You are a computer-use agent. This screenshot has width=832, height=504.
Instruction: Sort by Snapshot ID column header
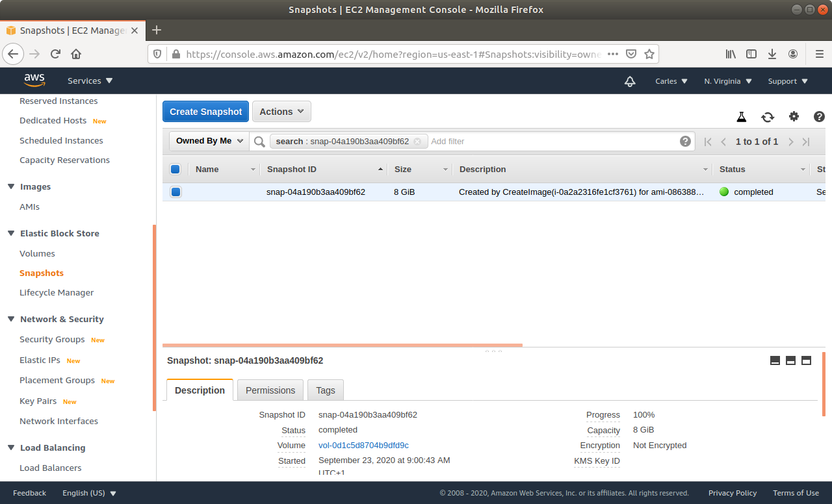tap(291, 169)
